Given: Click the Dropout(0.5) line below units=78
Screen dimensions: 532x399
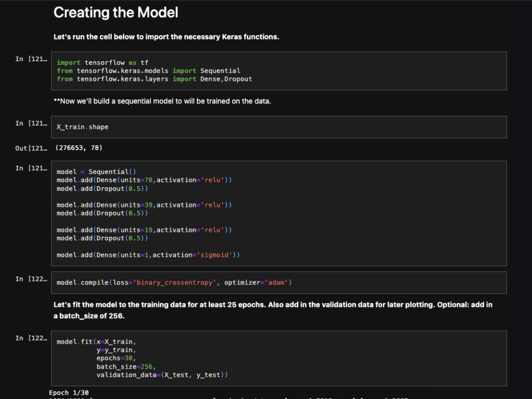Looking at the screenshot, I should pyautogui.click(x=102, y=189).
